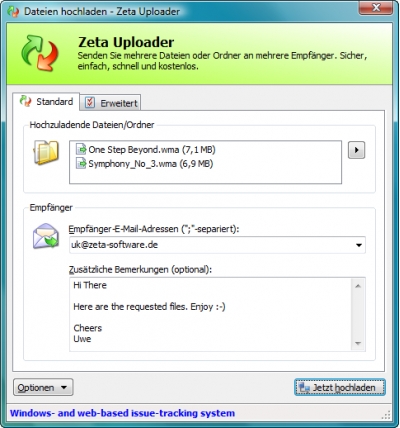Click the arrows icon on Standard tab

(x=25, y=101)
